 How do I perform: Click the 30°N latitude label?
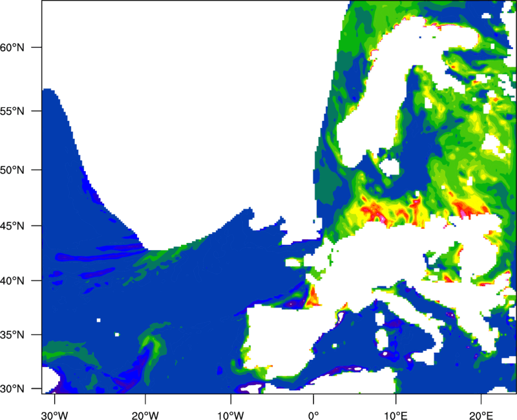coord(12,389)
